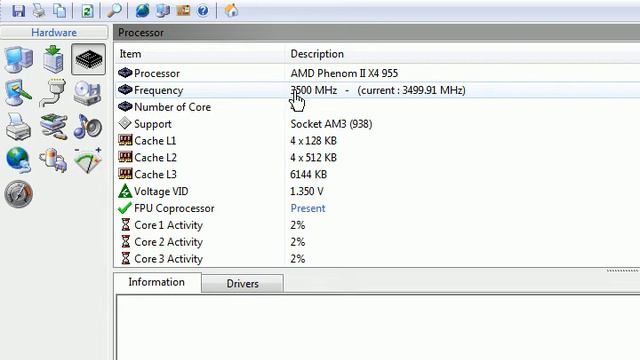Click the 6144 KB value
The width and height of the screenshot is (640, 360).
[308, 175]
